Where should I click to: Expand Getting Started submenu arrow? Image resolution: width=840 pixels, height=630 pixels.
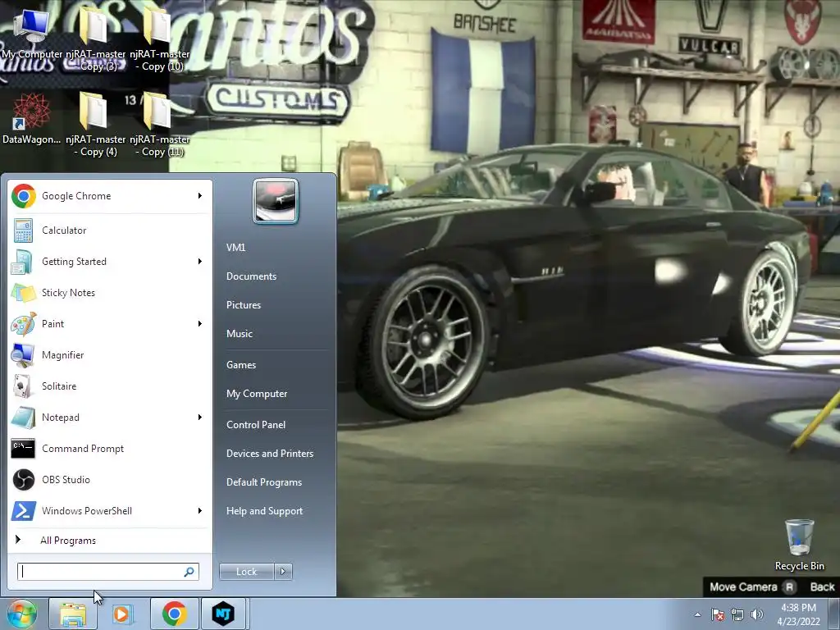click(x=200, y=262)
